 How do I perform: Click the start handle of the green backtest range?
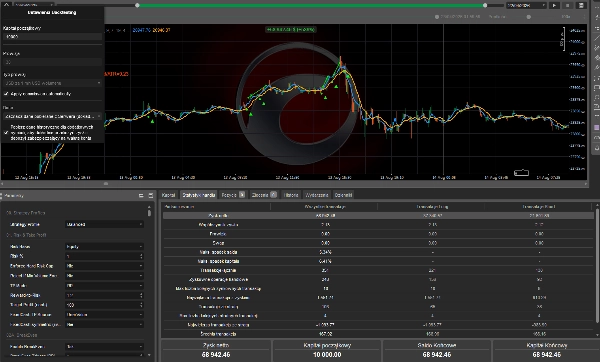coord(137,5)
